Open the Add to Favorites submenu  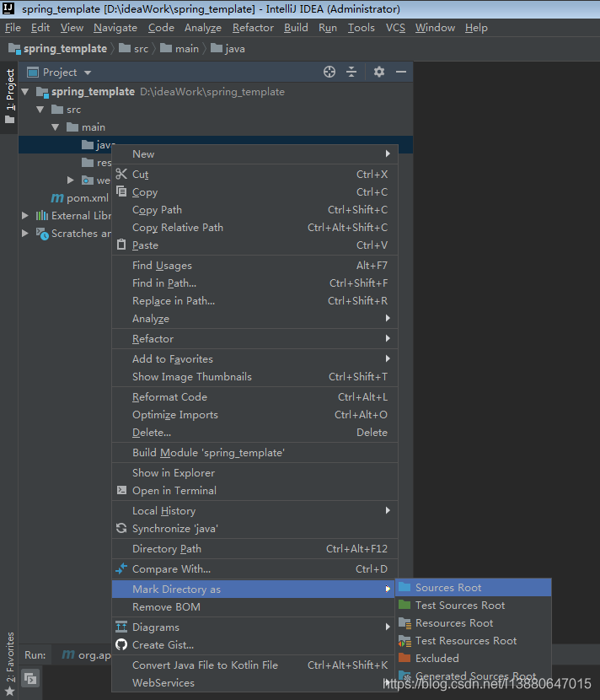(x=254, y=358)
